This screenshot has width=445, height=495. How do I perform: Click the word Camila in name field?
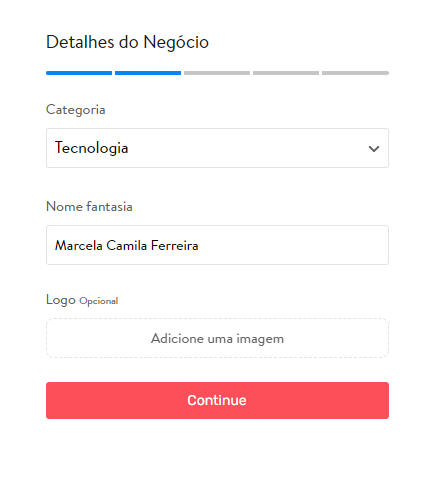click(x=127, y=246)
